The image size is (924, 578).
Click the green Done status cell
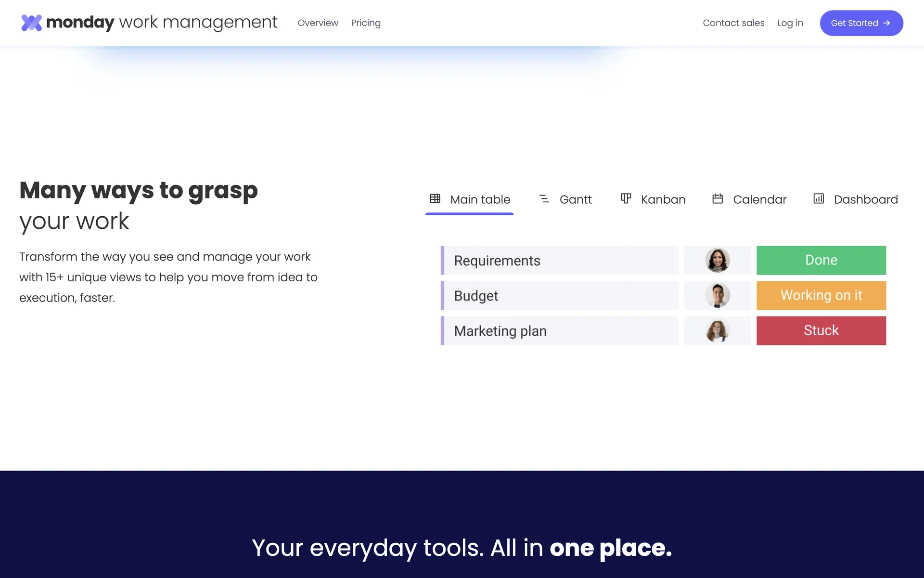click(821, 260)
